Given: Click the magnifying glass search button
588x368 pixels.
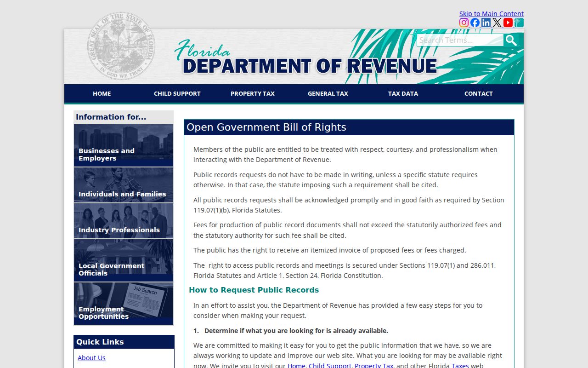Looking at the screenshot, I should pos(511,40).
